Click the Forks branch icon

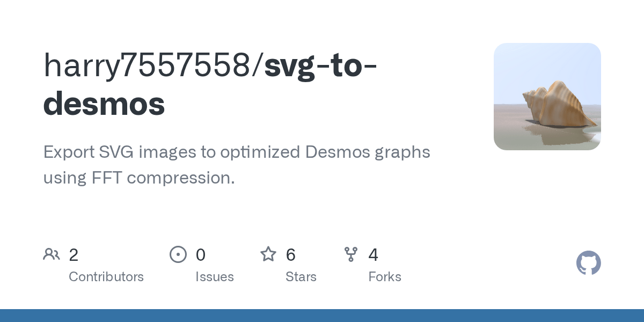coord(351,254)
